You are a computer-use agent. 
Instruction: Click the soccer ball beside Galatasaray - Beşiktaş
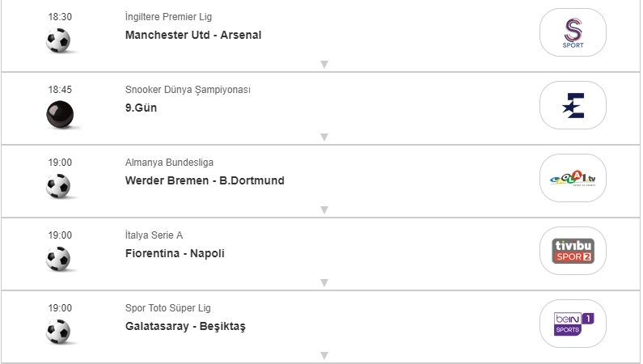pos(59,332)
